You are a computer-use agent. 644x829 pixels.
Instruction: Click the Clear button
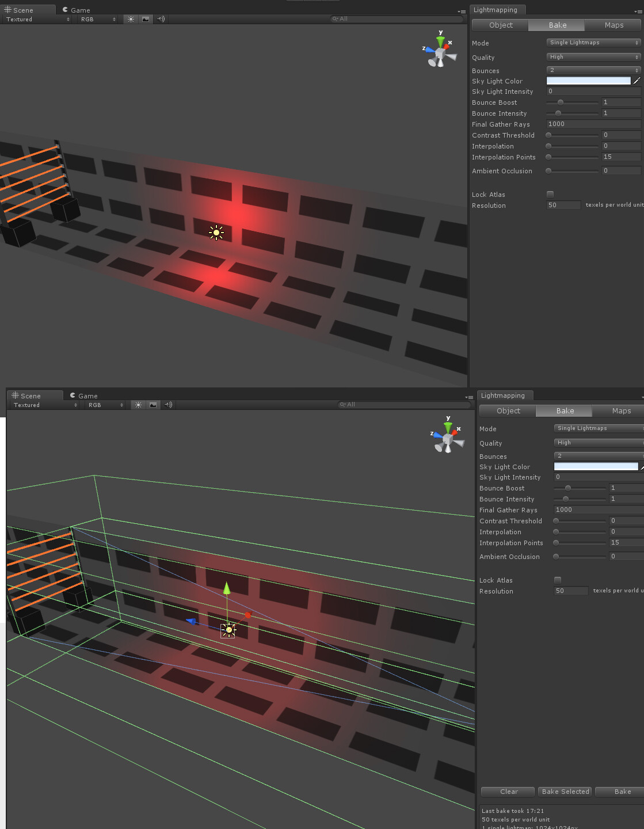(x=508, y=792)
